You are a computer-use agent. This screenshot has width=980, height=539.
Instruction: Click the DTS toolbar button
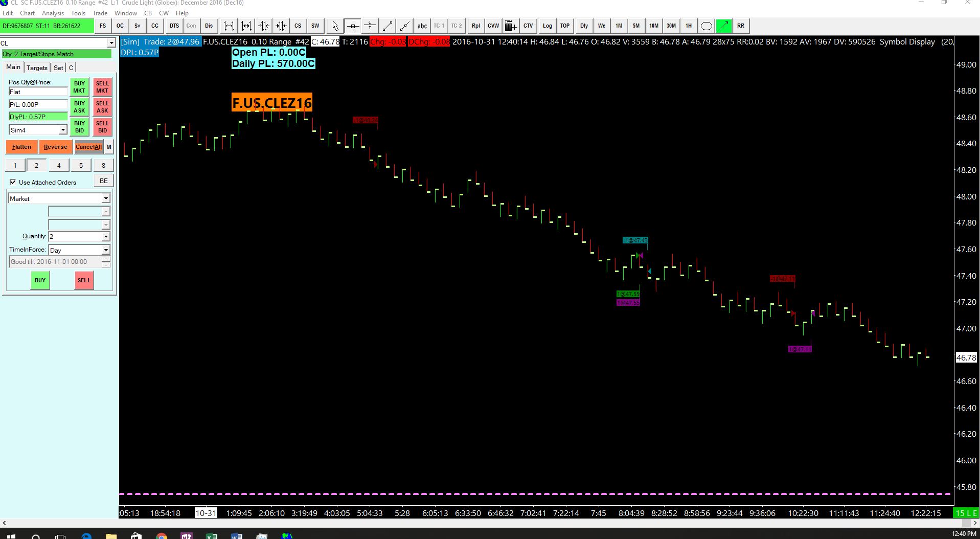pos(174,26)
